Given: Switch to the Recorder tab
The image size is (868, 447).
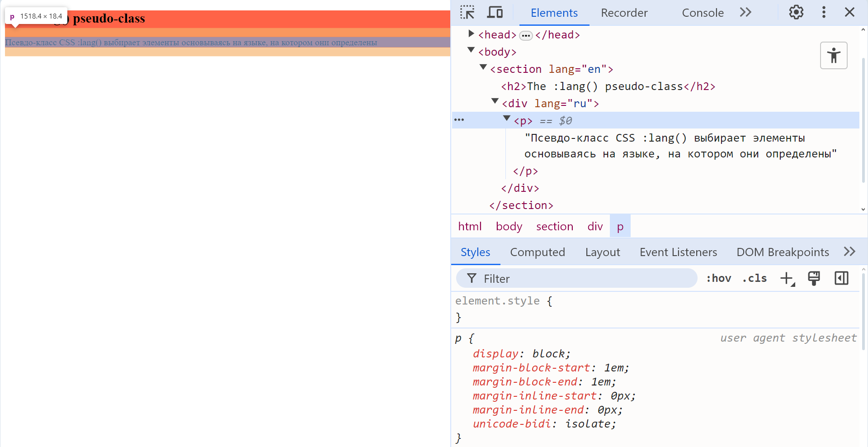Looking at the screenshot, I should point(624,13).
